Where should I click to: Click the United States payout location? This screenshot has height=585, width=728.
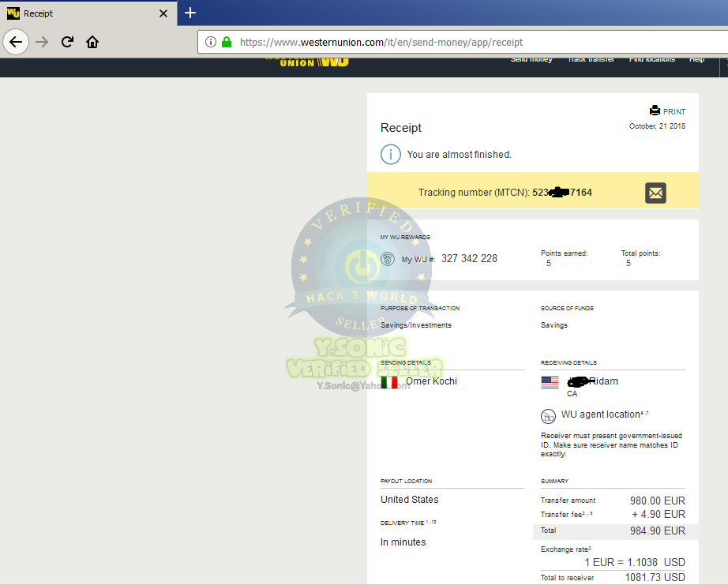coord(410,500)
